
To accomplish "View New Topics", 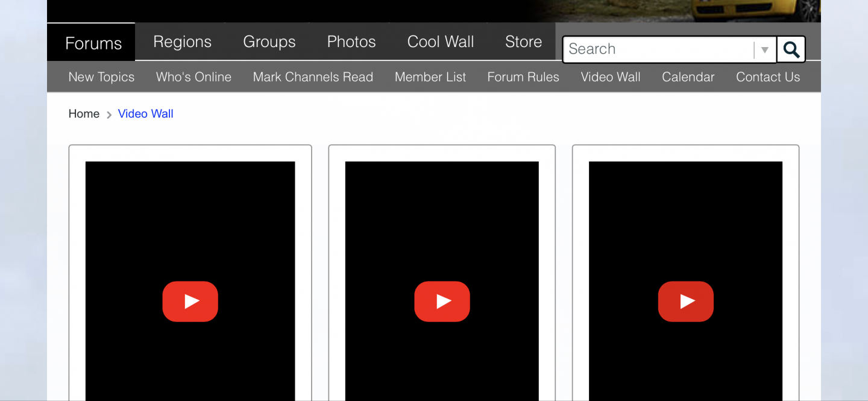I will click(x=101, y=77).
